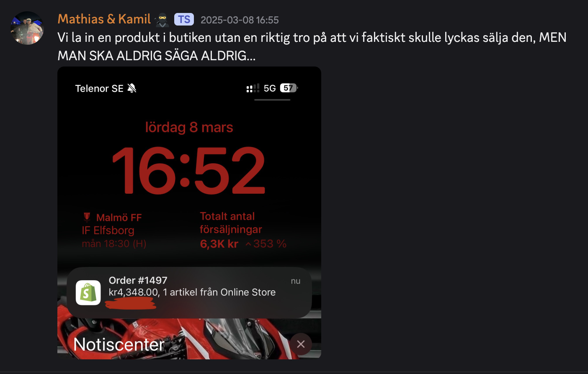Open the Malmö FF vs IF Elfsborg widget
The height and width of the screenshot is (374, 588).
point(114,231)
